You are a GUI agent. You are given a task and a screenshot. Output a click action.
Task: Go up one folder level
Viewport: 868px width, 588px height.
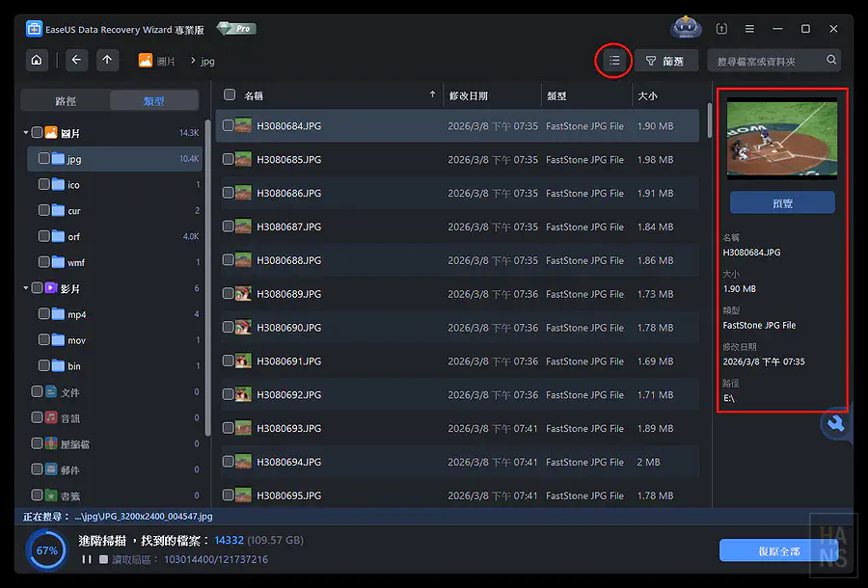pyautogui.click(x=107, y=60)
